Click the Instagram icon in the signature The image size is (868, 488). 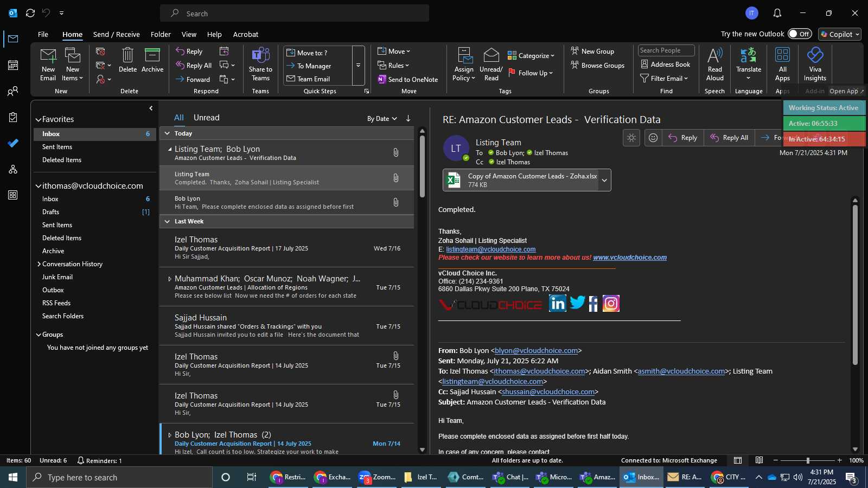click(611, 304)
